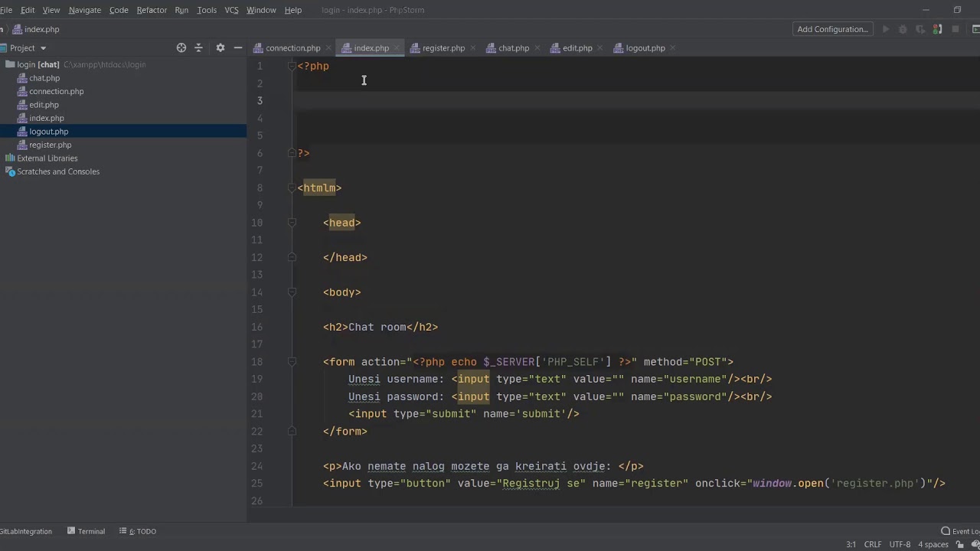Switch to register.php tab
980x551 pixels.
point(443,48)
